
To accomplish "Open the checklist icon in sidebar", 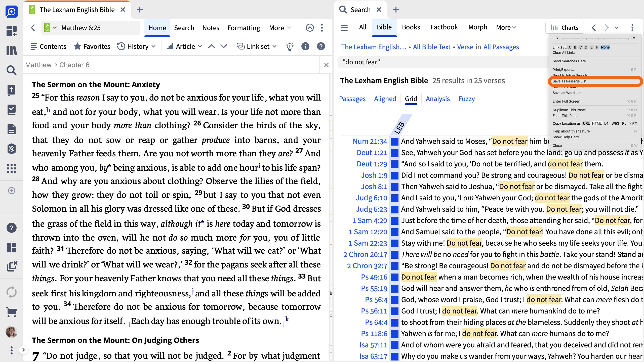I will click(12, 110).
